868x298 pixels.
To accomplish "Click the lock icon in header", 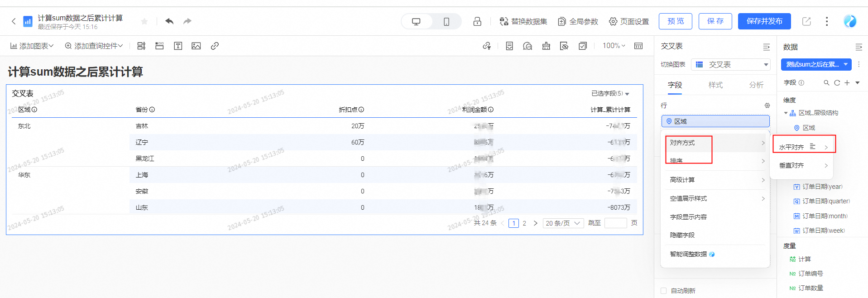I will pyautogui.click(x=477, y=22).
